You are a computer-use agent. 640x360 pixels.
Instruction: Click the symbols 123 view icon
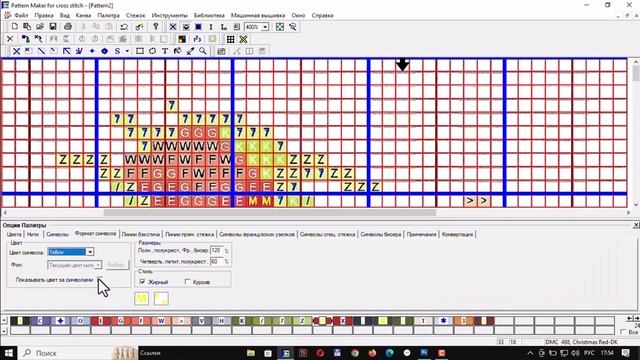(197, 39)
